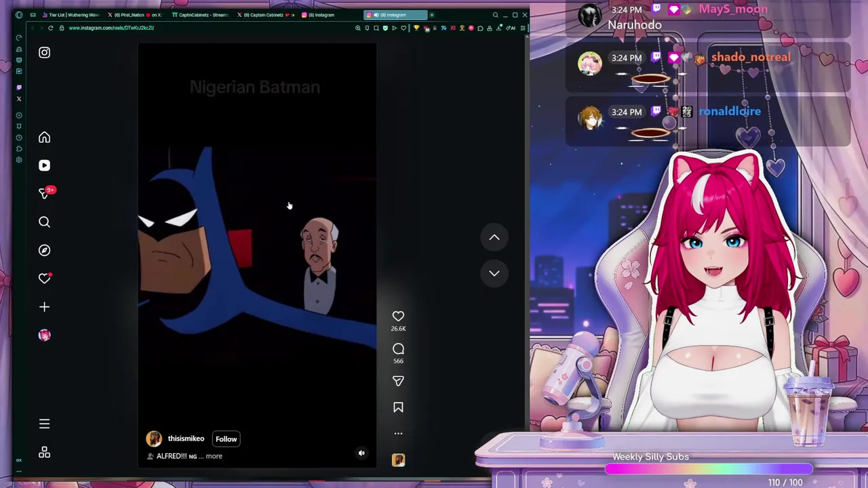Viewport: 868px width, 488px height.
Task: Open thisismikeo profile picture
Action: point(154,439)
